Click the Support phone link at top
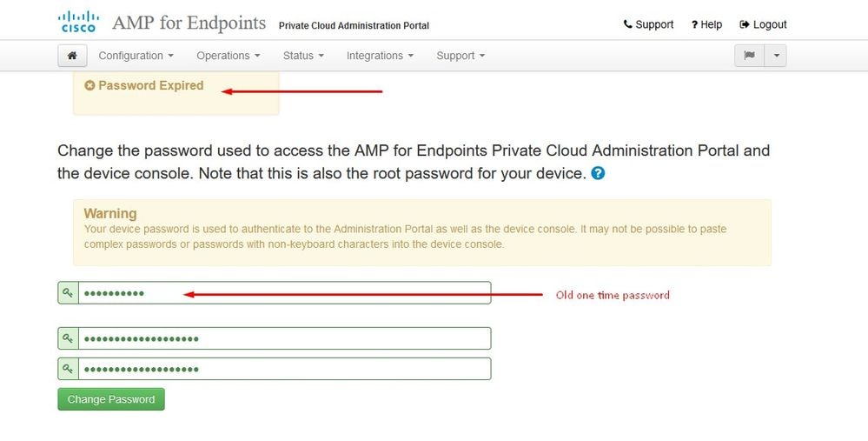Image resolution: width=868 pixels, height=441 pixels. [x=648, y=24]
